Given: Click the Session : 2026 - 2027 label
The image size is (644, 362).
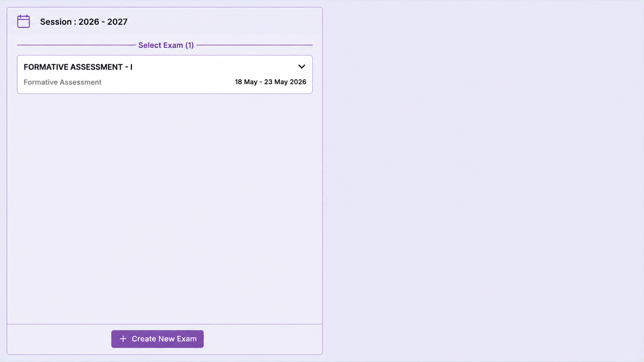Looking at the screenshot, I should pyautogui.click(x=84, y=22).
